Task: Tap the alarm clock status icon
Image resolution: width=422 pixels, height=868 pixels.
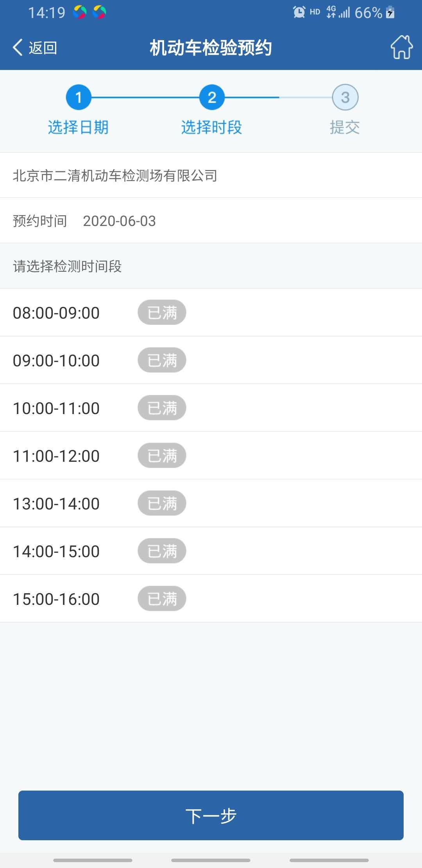Action: click(x=299, y=13)
